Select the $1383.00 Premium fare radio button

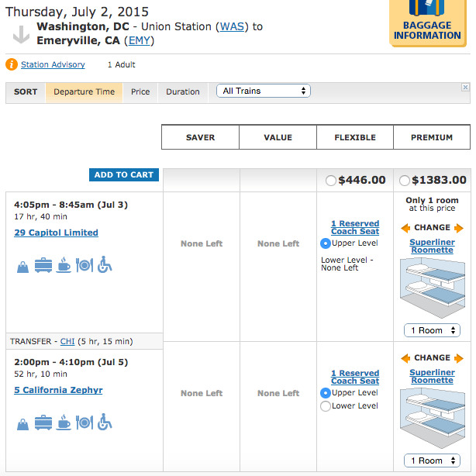[x=405, y=181]
